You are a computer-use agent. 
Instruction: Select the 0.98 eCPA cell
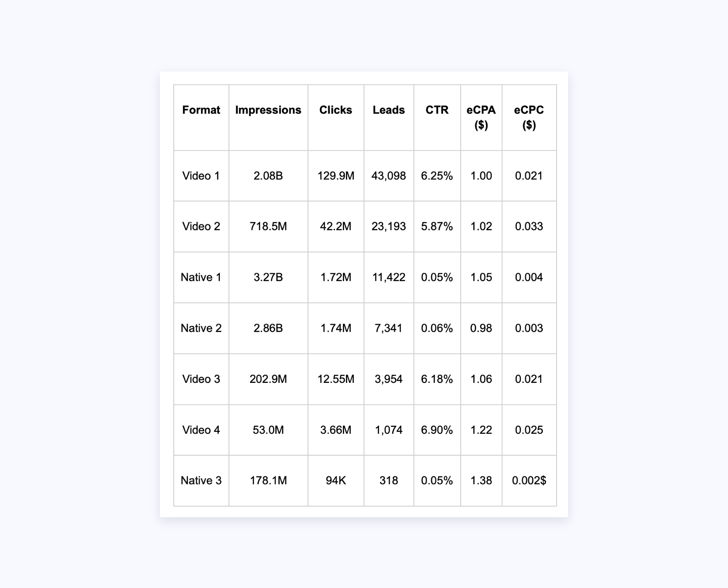(481, 328)
